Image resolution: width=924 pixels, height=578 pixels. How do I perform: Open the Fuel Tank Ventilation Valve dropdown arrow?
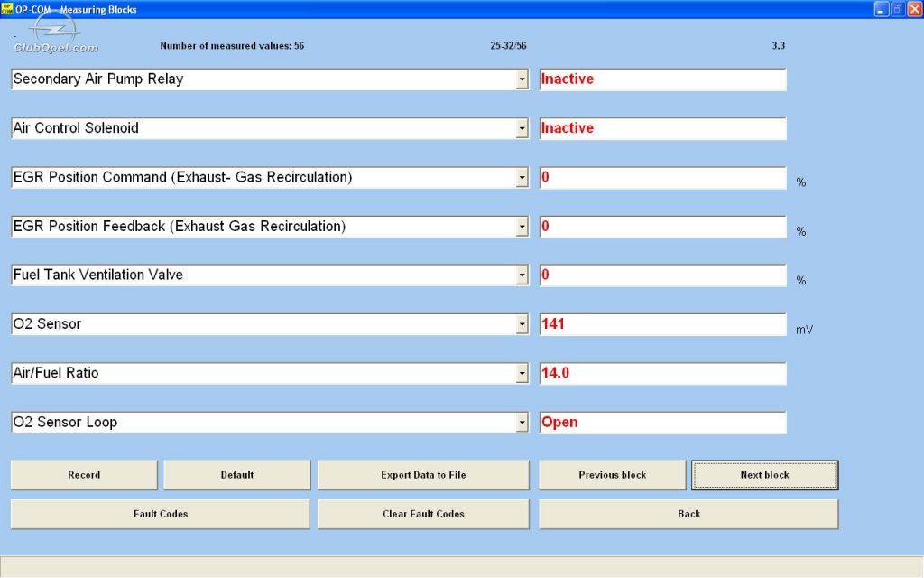(522, 275)
